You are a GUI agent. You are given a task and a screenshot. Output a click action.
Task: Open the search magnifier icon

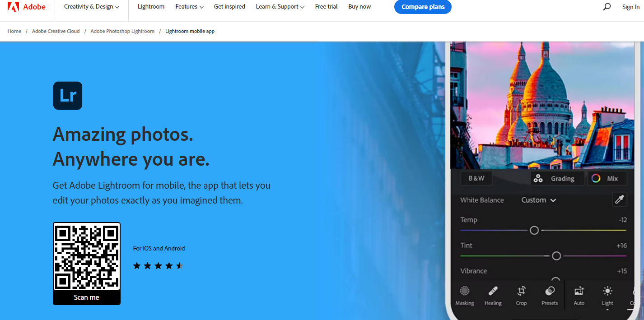pos(607,7)
